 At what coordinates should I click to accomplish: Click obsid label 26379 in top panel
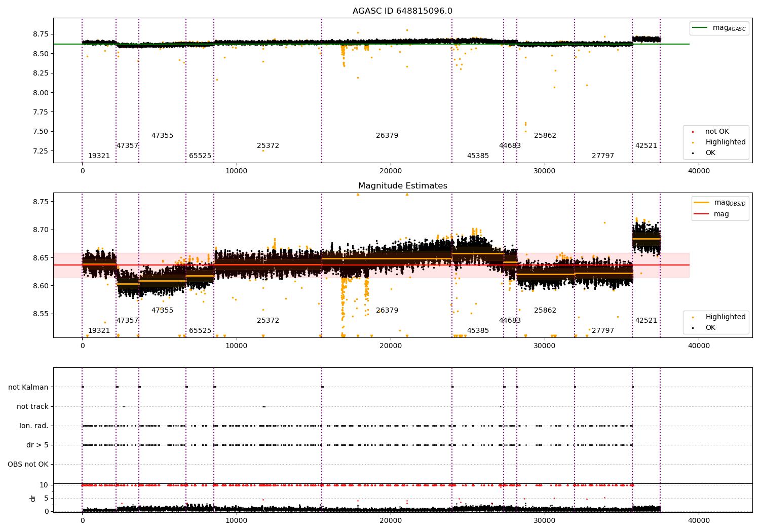387,136
